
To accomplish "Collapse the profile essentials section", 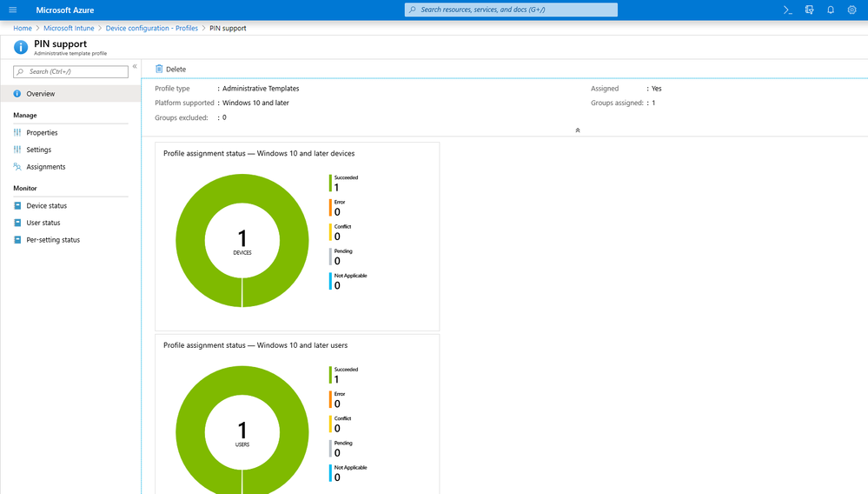I will [x=578, y=130].
